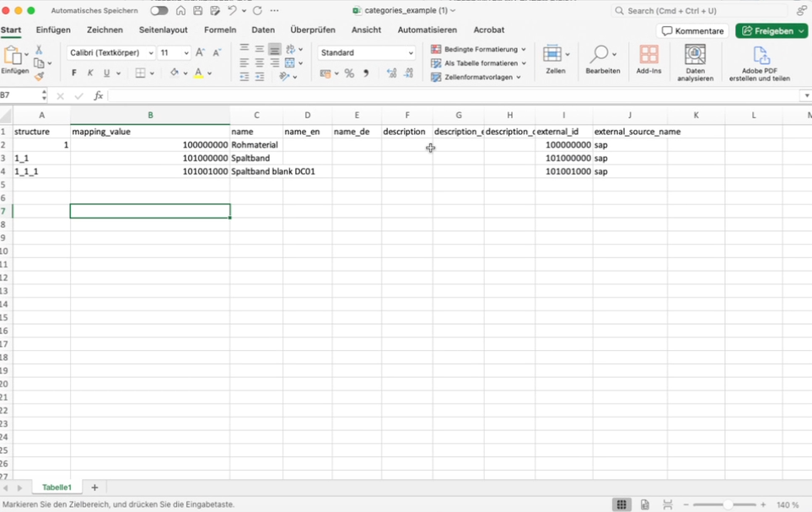Open the Automatisieren ribbon tab
Image resolution: width=812 pixels, height=512 pixels.
click(428, 30)
